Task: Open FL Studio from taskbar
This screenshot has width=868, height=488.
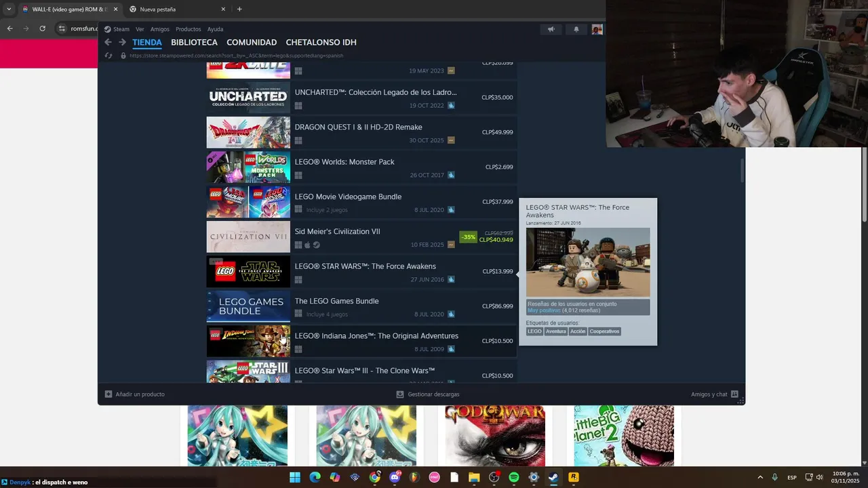Action: click(x=414, y=477)
